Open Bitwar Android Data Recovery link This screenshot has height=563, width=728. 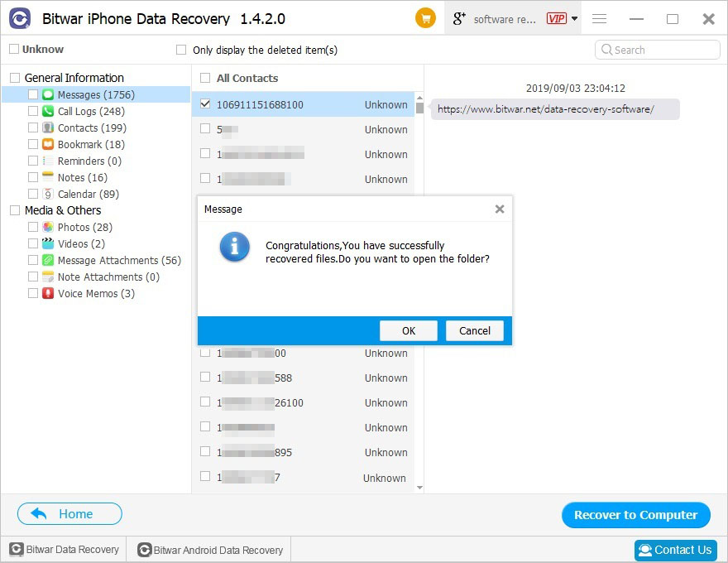pyautogui.click(x=210, y=550)
